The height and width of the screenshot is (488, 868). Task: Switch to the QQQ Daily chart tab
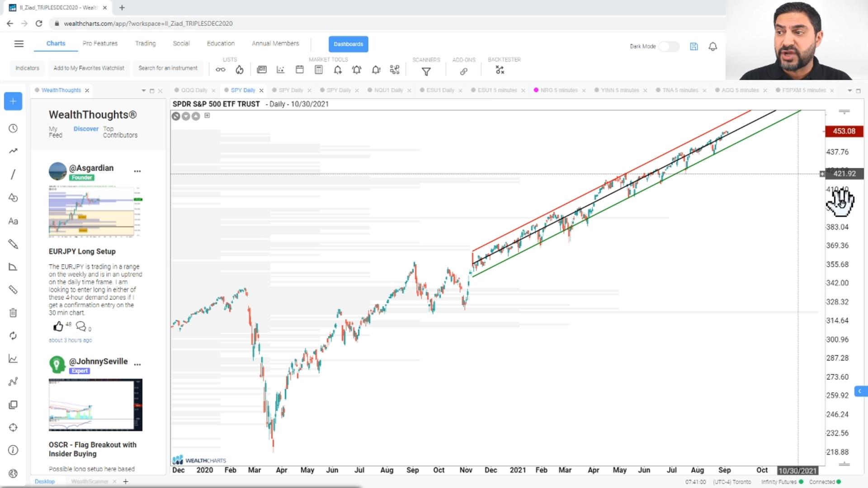click(194, 90)
